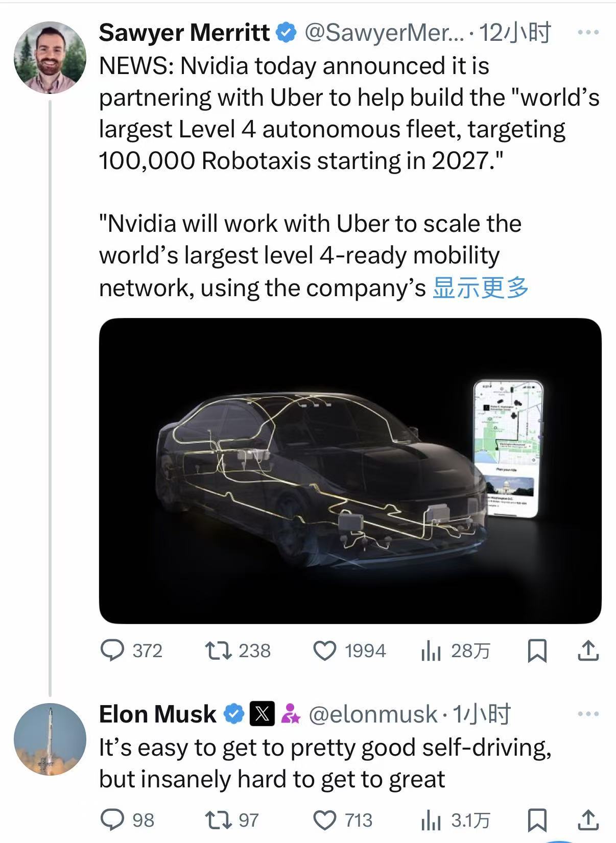Retweet Elon Musk's reply
The image size is (616, 843).
pyautogui.click(x=219, y=820)
